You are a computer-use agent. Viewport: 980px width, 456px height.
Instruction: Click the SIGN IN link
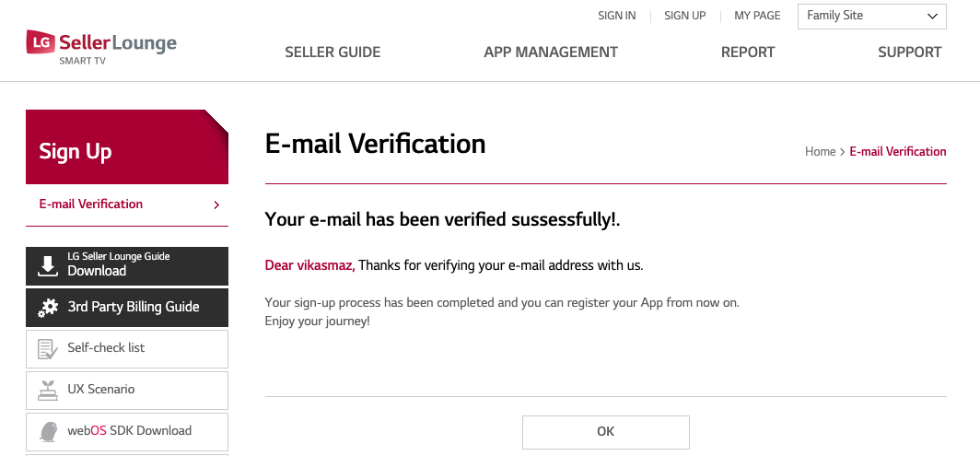[617, 17]
